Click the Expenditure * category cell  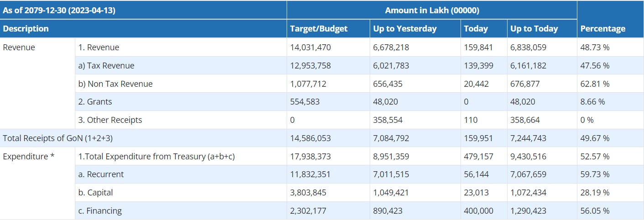[29, 157]
